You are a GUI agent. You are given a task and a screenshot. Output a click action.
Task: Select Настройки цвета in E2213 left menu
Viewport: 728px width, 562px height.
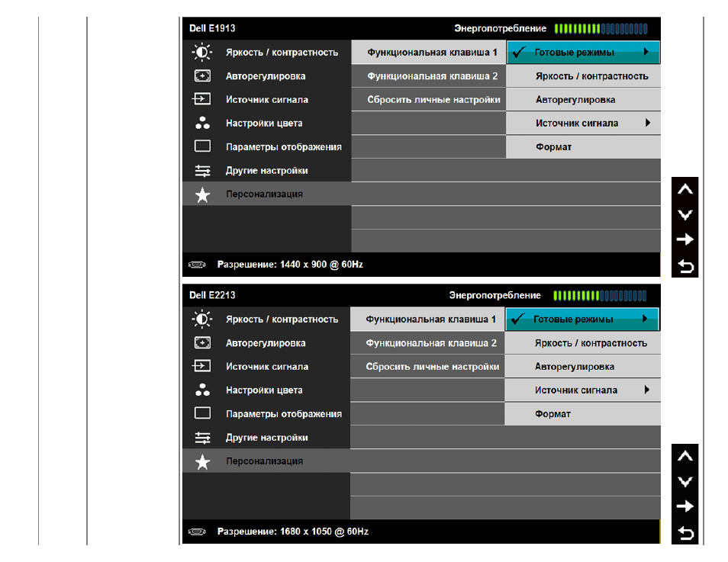pyautogui.click(x=266, y=390)
